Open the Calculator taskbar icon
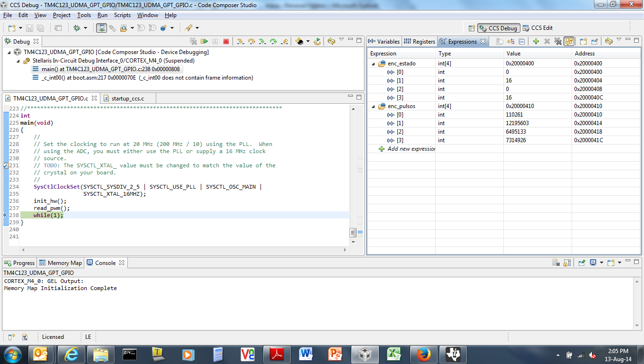Screen dimensions: 644x364 (x=218, y=354)
